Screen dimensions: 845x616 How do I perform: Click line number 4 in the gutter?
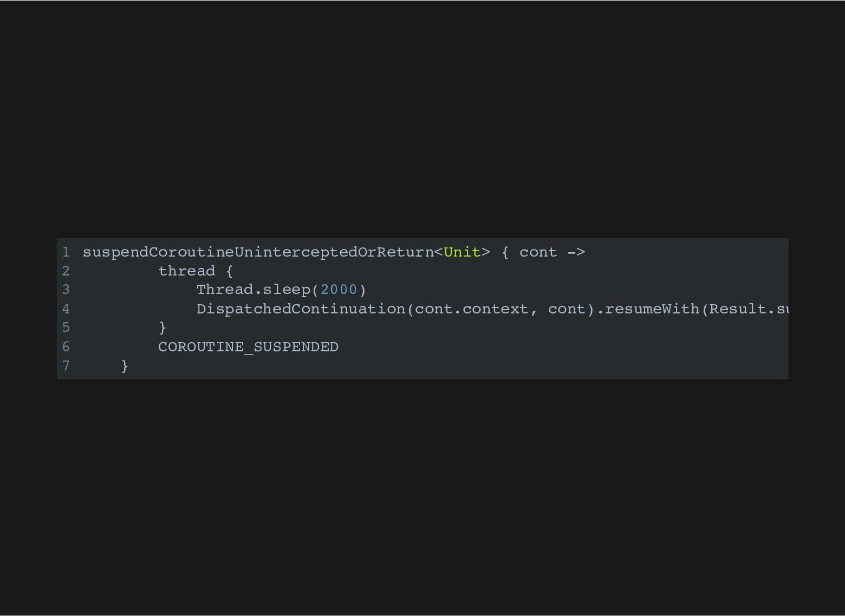point(66,309)
